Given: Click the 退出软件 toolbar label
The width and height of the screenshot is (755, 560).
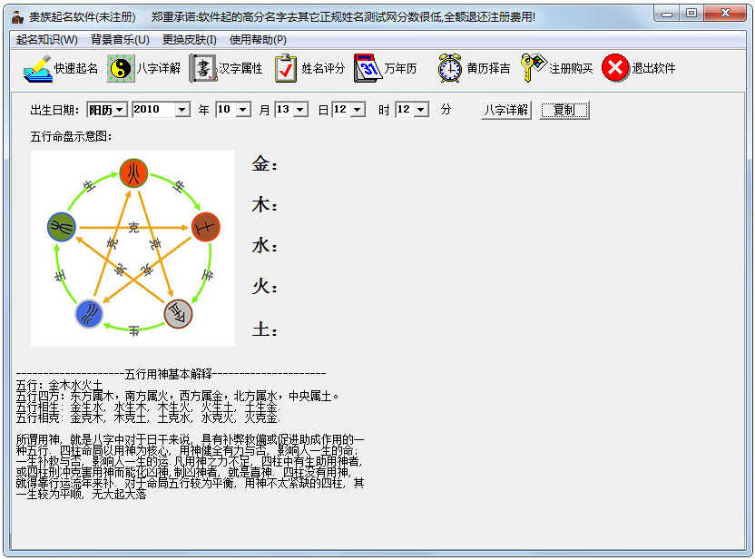Looking at the screenshot, I should 653,68.
